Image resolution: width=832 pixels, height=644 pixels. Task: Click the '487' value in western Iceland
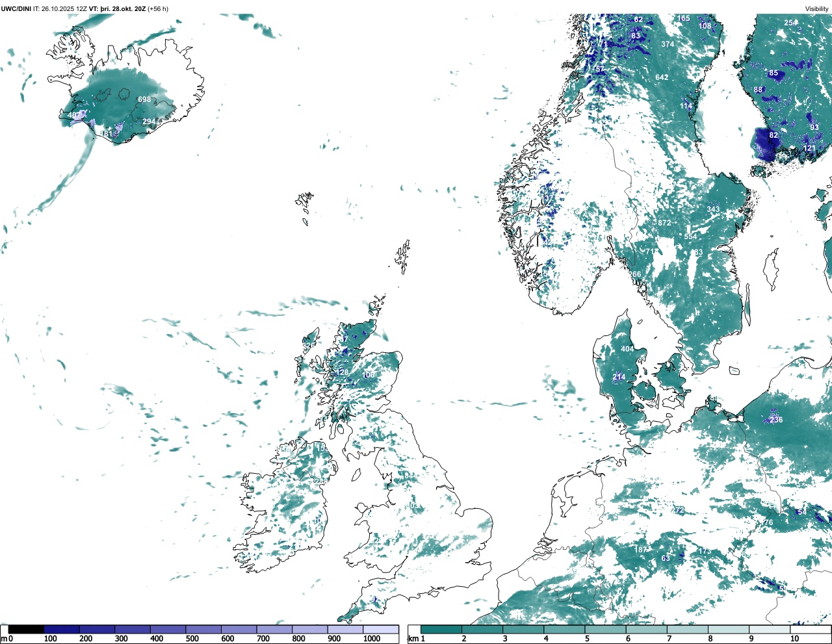[74, 115]
